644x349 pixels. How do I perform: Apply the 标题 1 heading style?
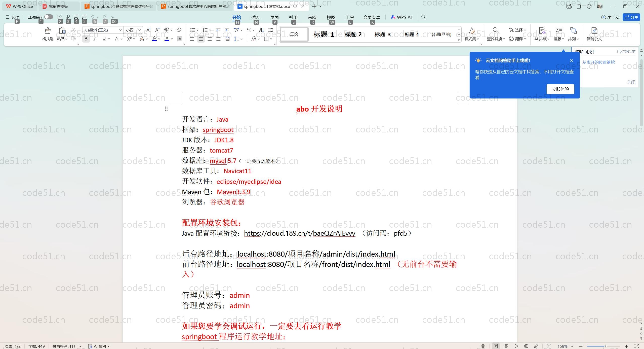(x=324, y=34)
